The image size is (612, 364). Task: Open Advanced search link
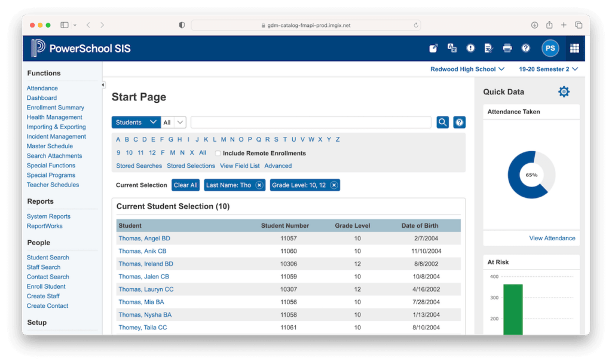point(278,166)
